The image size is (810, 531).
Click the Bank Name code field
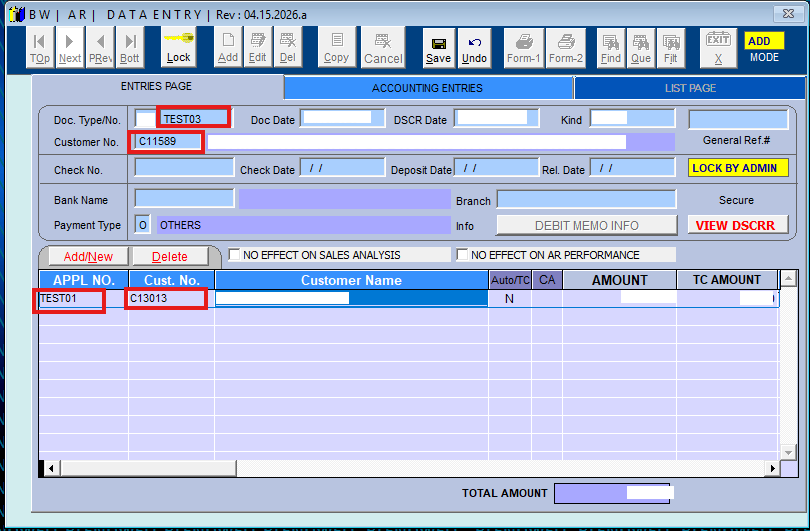pyautogui.click(x=184, y=198)
